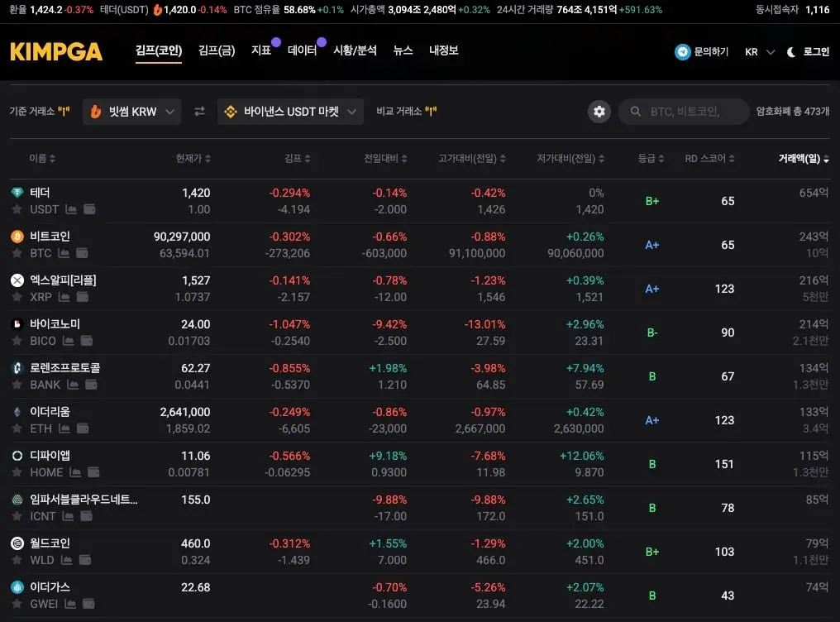Open the 뉴스 menu

click(403, 50)
